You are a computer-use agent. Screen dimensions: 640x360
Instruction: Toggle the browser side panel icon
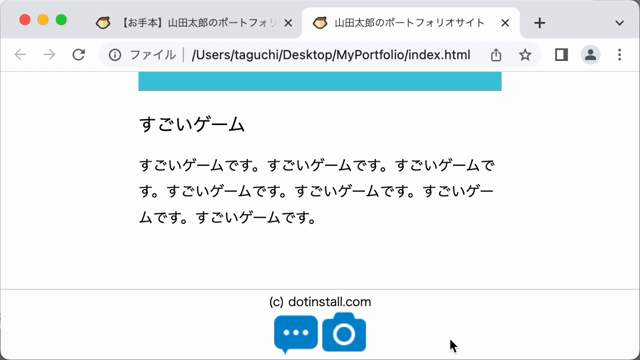click(561, 55)
